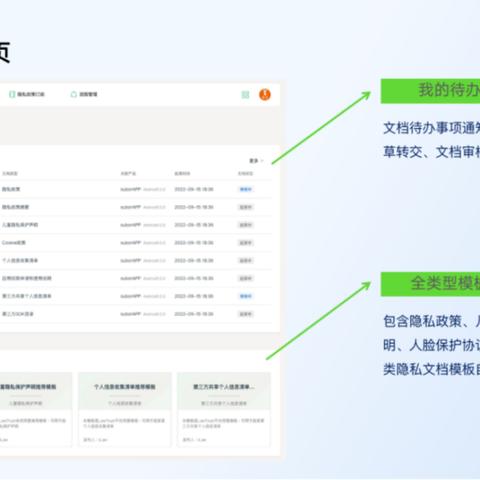The image size is (480, 480).
Task: Open the 第三方SDK目录 document row
Action: click(x=135, y=314)
